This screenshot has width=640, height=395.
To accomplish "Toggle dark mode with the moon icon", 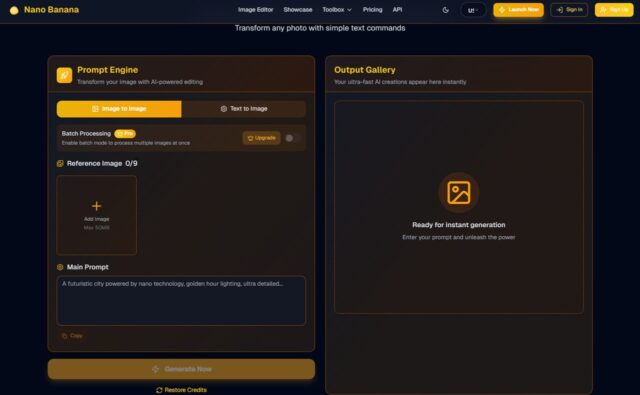I will [446, 10].
